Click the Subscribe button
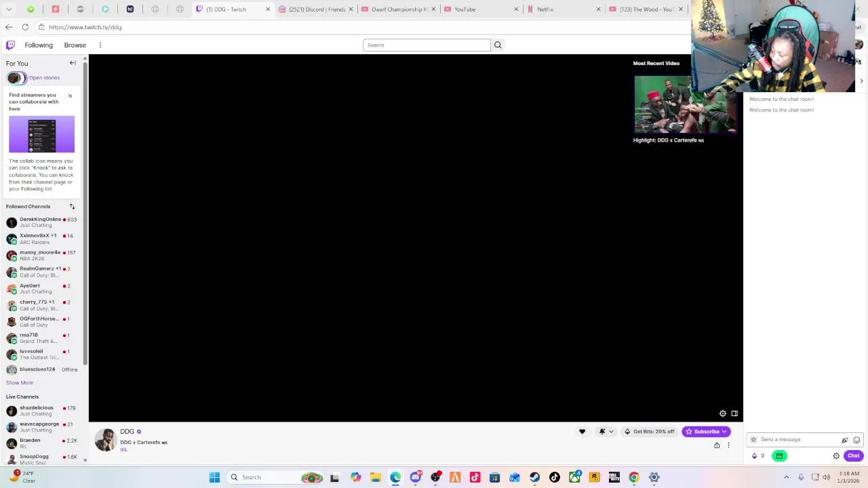Viewport: 868px width, 488px height. (x=707, y=432)
